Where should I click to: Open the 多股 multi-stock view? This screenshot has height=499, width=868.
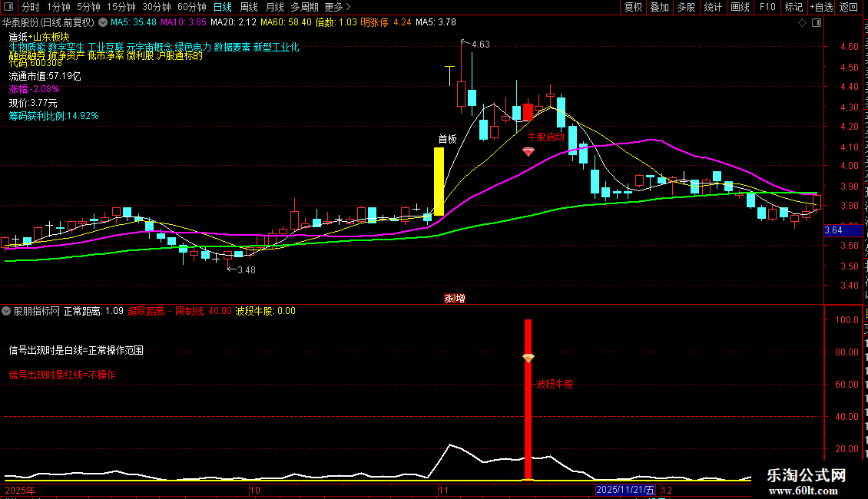tap(687, 7)
